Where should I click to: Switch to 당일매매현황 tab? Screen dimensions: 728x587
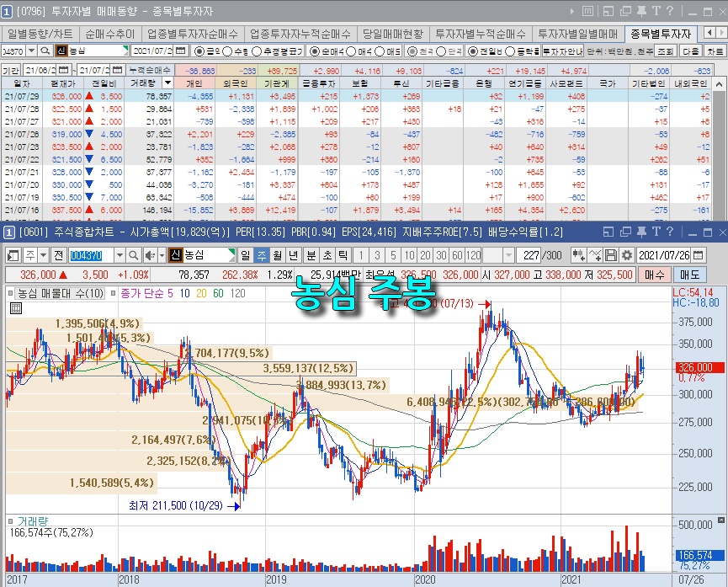(393, 34)
